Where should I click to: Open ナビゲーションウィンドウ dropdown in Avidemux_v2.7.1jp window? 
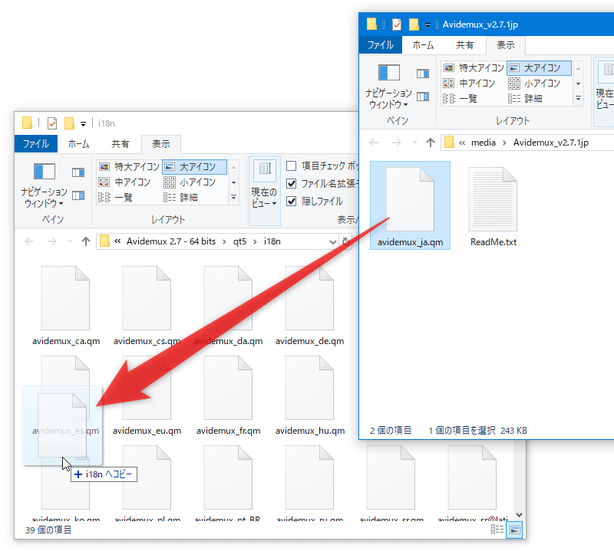pyautogui.click(x=388, y=87)
